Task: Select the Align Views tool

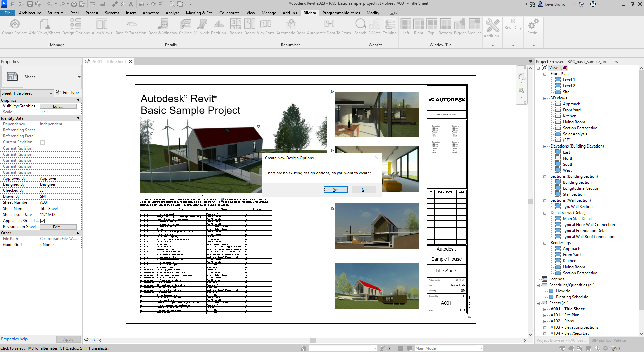Action: click(x=102, y=27)
